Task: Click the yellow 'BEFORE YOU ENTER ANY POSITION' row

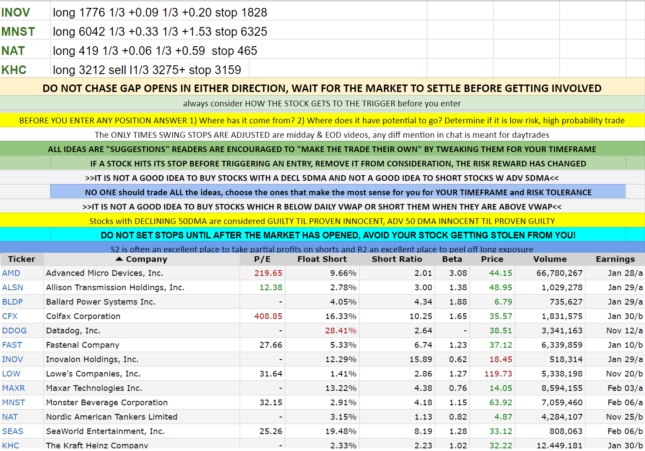Action: click(x=322, y=121)
